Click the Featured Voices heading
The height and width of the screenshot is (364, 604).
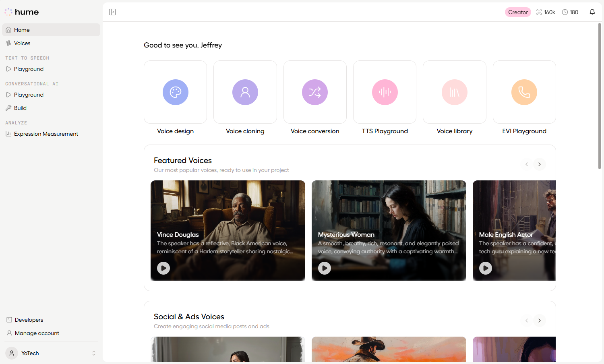183,160
